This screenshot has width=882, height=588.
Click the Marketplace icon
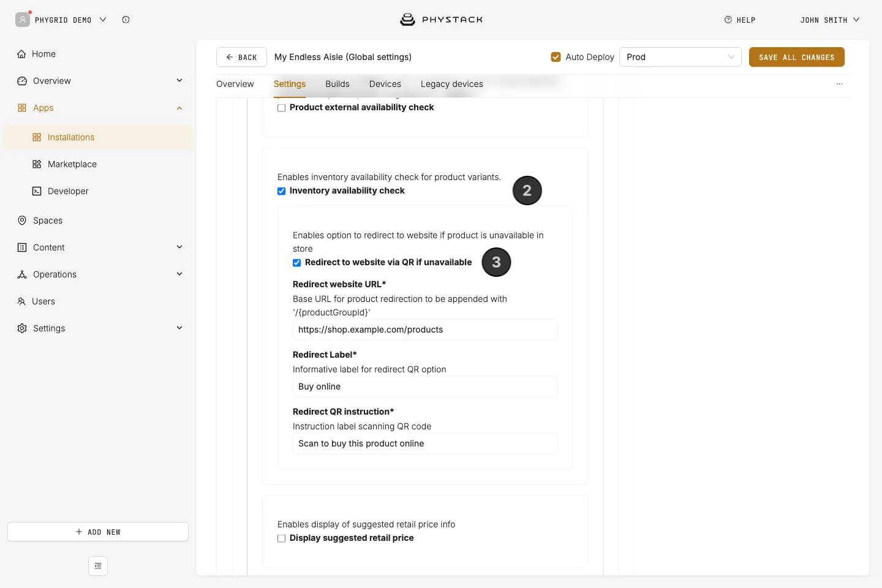(x=37, y=164)
